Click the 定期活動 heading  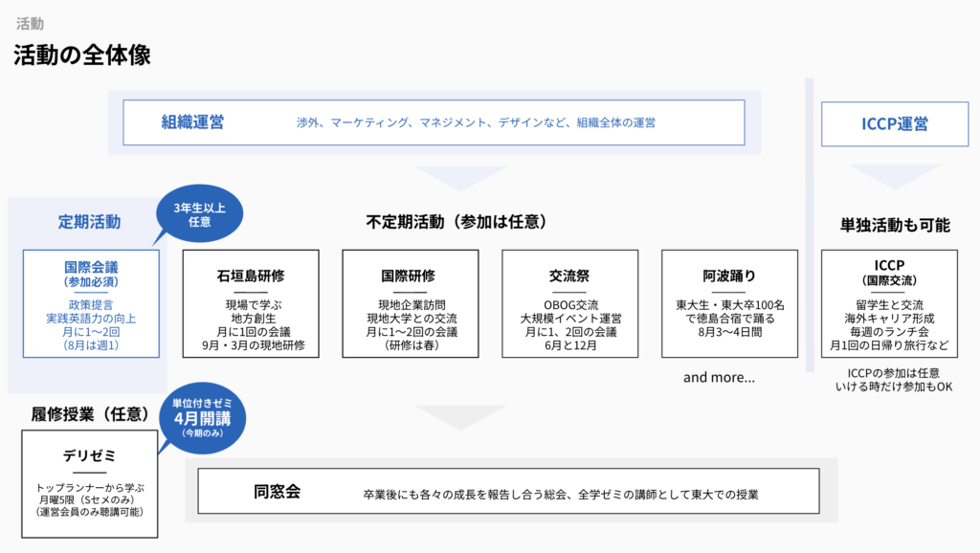pos(89,222)
